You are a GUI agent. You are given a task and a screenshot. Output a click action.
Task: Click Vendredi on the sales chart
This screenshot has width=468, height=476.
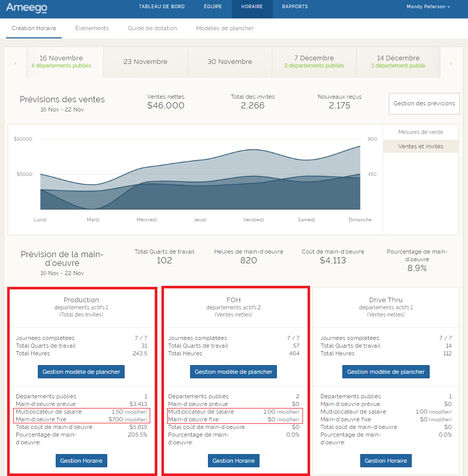(x=253, y=220)
